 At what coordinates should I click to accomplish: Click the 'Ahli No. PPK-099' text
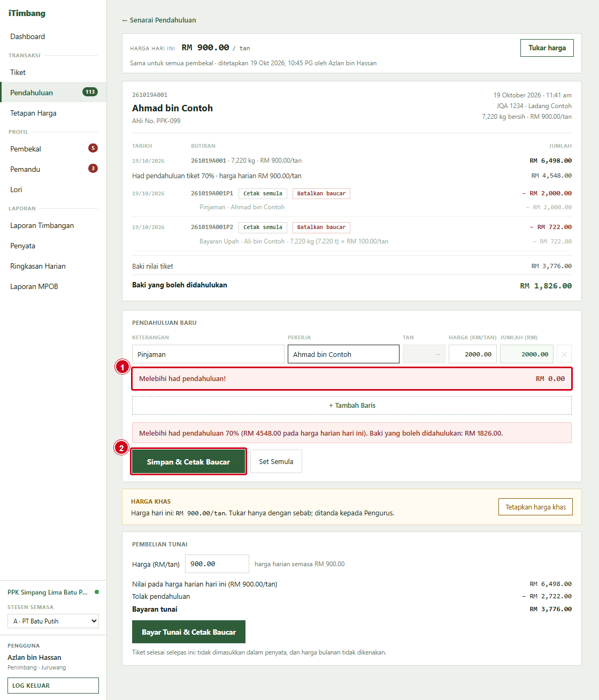[156, 121]
